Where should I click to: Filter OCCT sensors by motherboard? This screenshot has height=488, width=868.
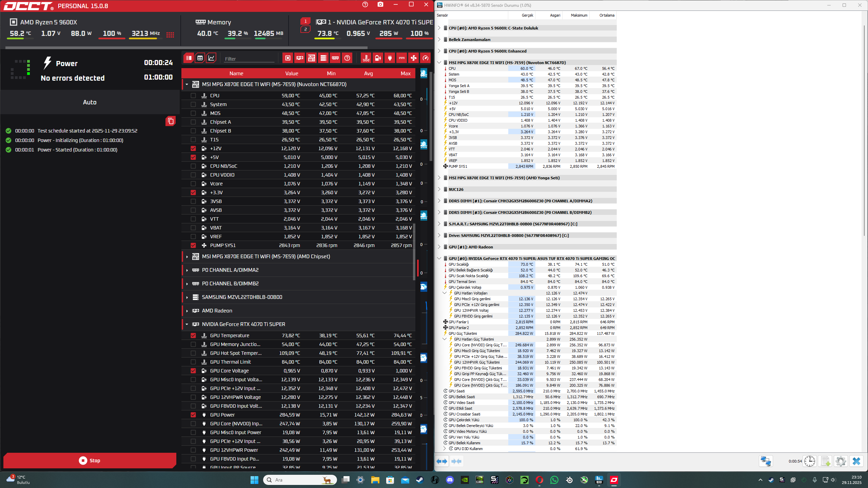[x=312, y=58]
